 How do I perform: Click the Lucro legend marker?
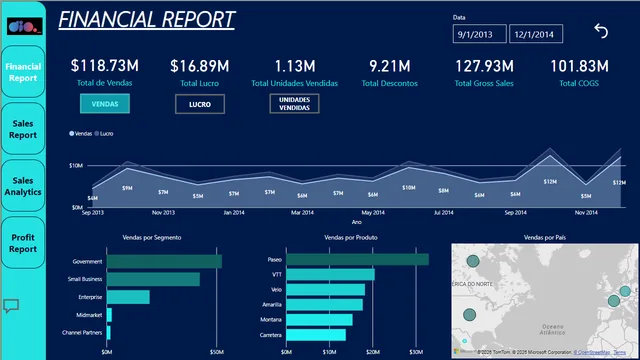[x=97, y=133]
